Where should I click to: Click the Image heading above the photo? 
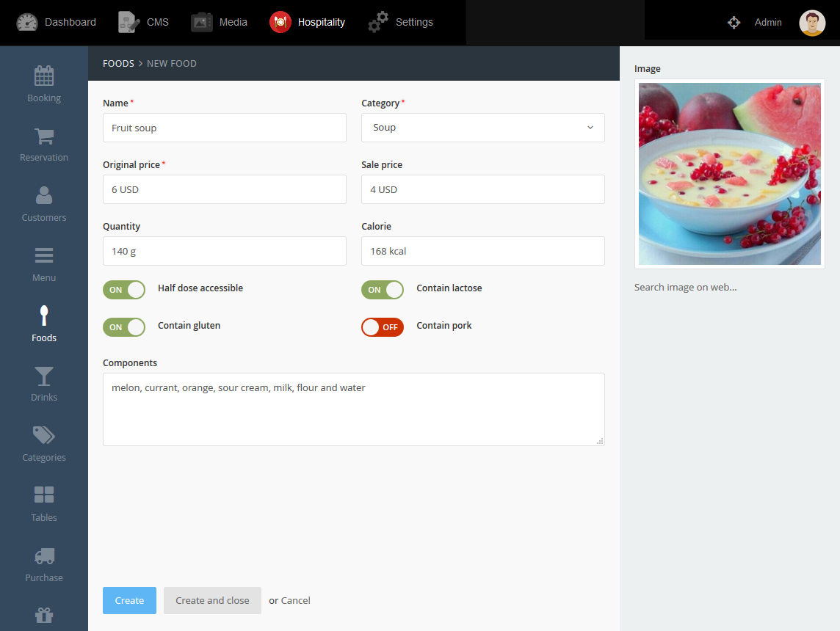point(647,68)
